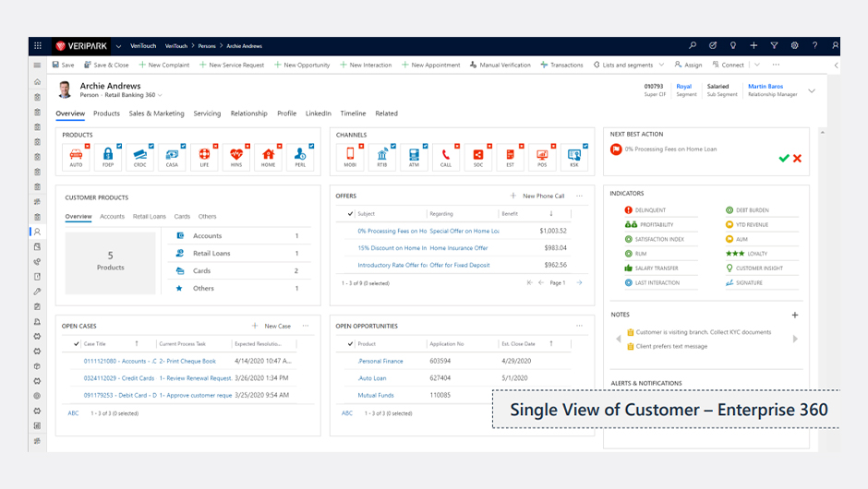Open the Royal segment link

pos(683,87)
